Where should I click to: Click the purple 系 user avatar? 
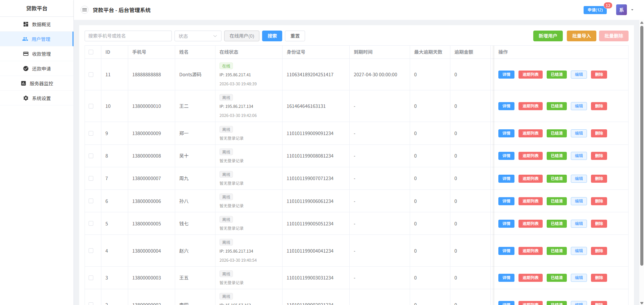[621, 10]
